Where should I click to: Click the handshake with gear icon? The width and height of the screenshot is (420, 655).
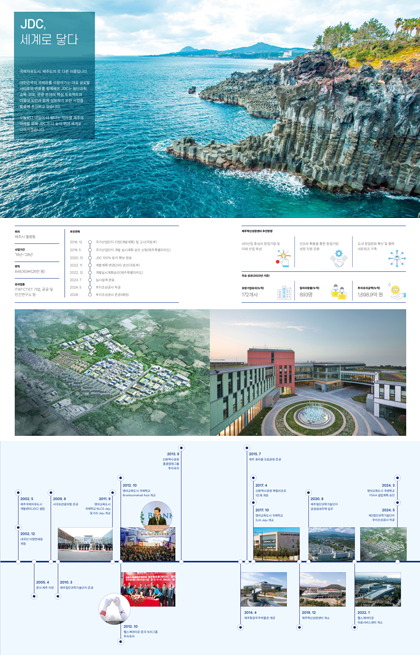click(339, 258)
